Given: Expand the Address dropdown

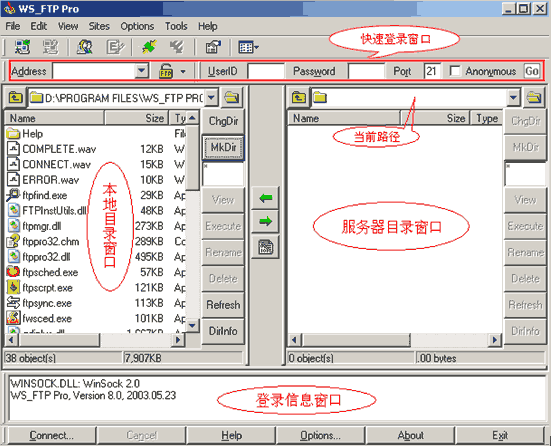Looking at the screenshot, I should click(x=141, y=71).
